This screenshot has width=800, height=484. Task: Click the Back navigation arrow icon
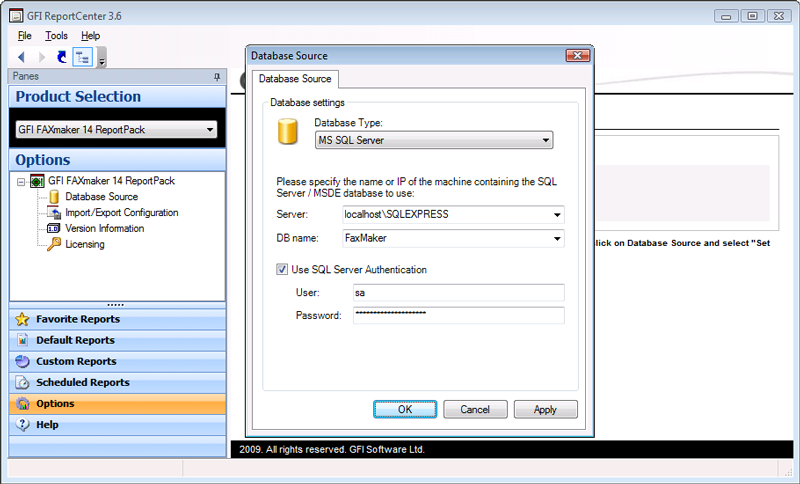click(x=21, y=57)
